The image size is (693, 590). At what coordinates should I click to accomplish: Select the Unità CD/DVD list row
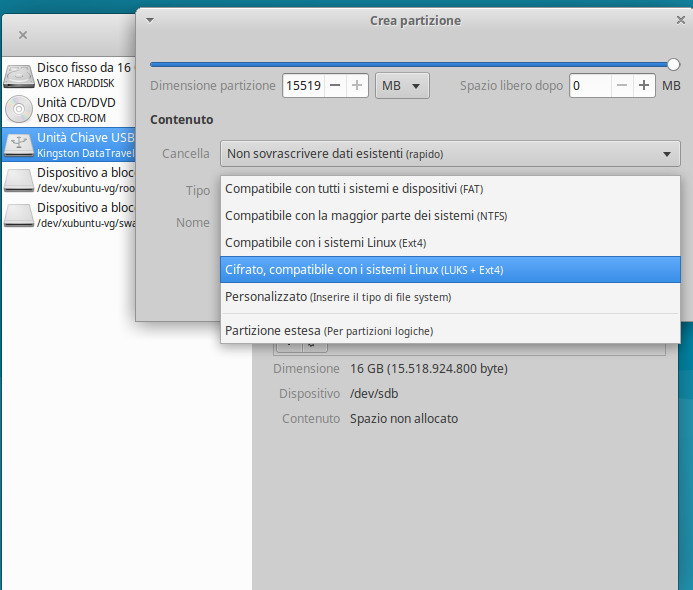tap(69, 110)
